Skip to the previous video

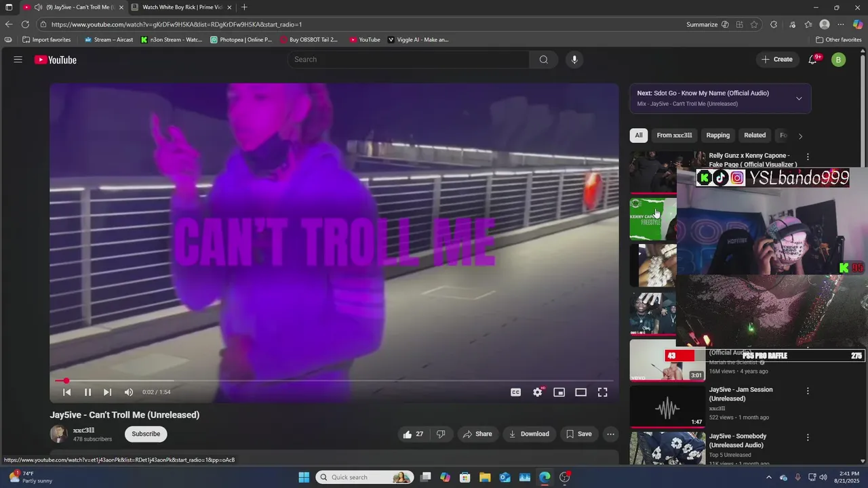[66, 392]
